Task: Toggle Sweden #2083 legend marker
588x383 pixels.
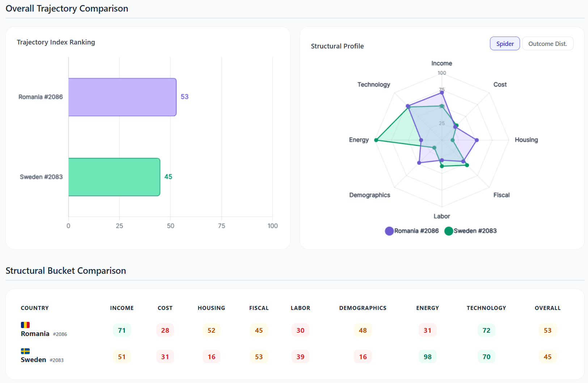Action: coord(449,231)
